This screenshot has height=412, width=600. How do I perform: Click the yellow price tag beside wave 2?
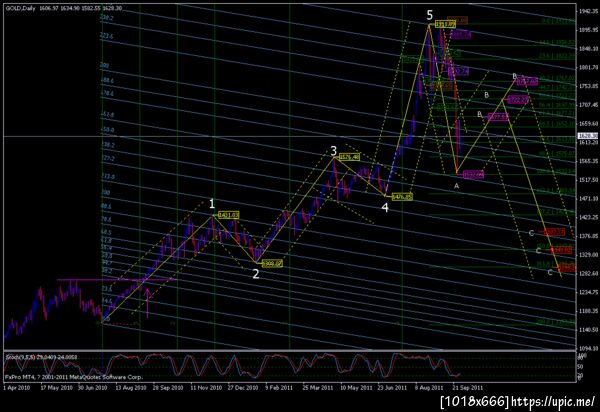coord(272,263)
